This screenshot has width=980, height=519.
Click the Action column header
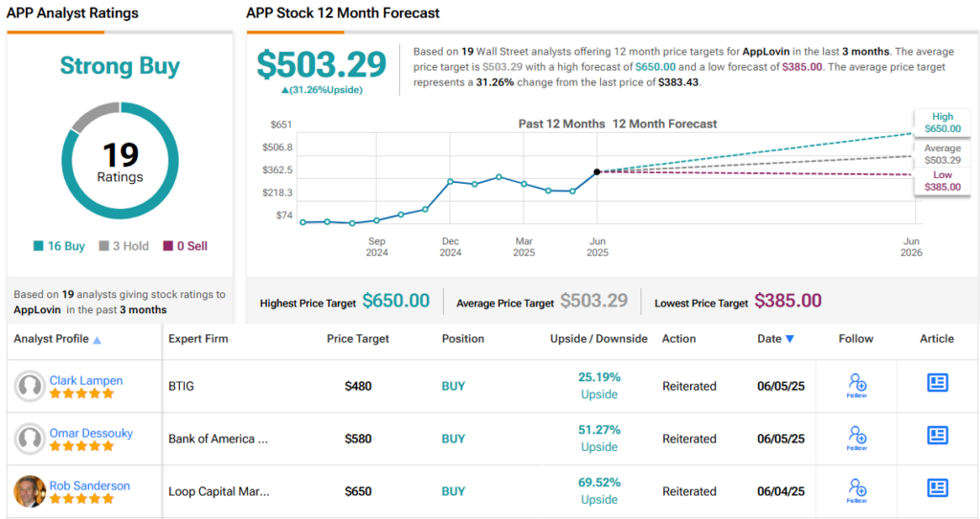click(x=679, y=338)
